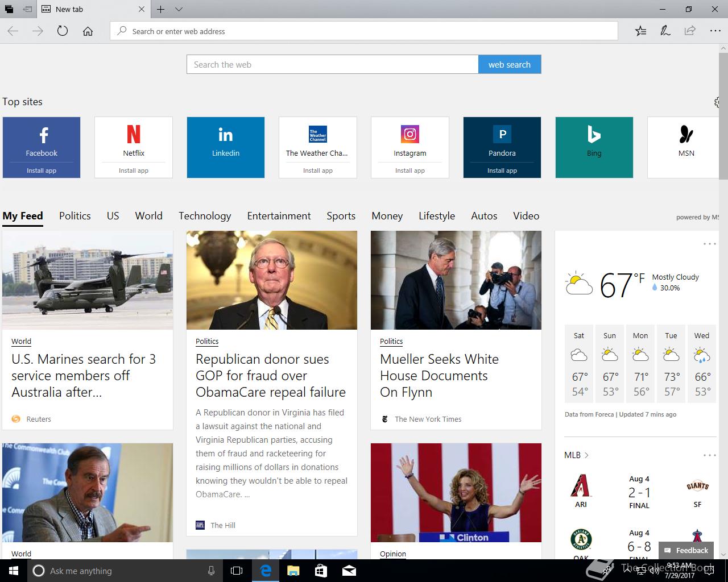Open a new tab with plus icon

coord(161,9)
